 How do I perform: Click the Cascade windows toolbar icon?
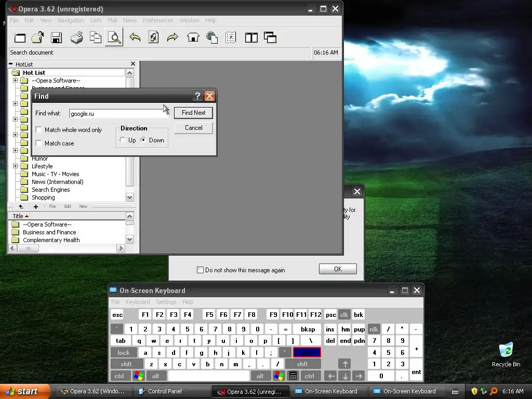270,37
